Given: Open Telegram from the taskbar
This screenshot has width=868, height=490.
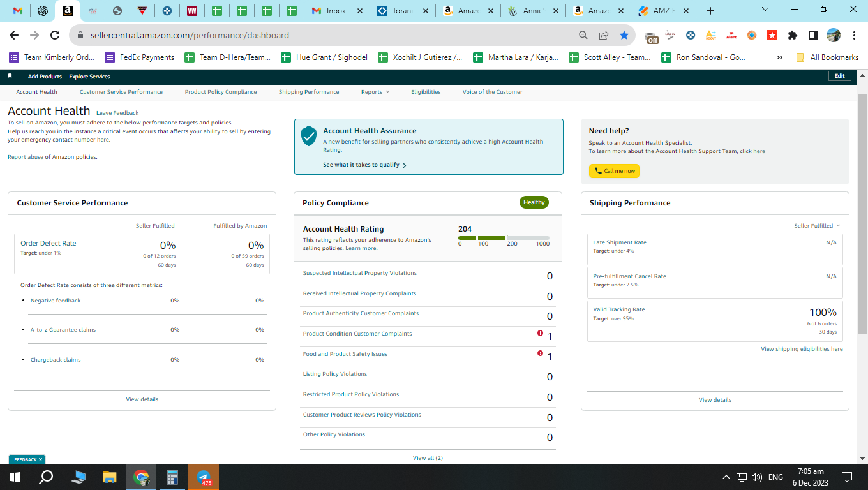Looking at the screenshot, I should click(x=204, y=477).
